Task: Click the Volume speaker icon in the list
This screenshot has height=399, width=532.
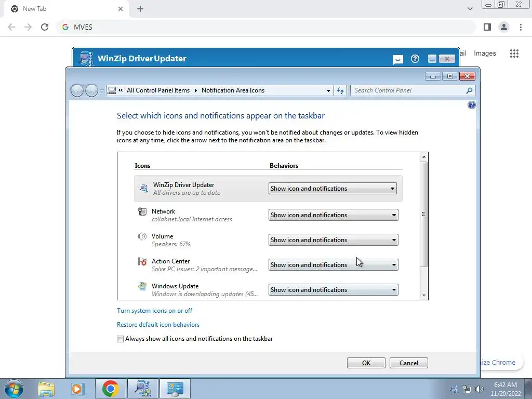Action: coord(142,236)
